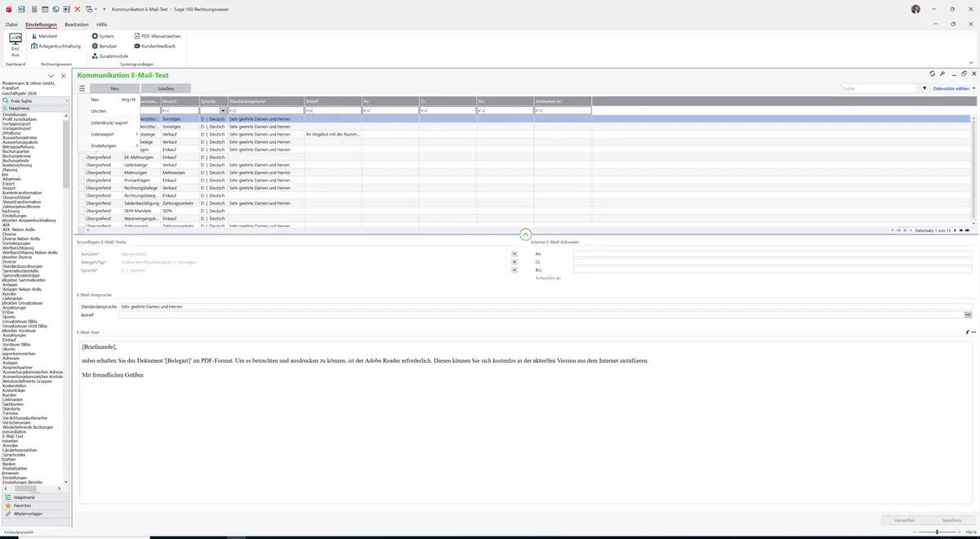Open the hamburger menu beside Neu button
This screenshot has width=980, height=539.
click(82, 88)
